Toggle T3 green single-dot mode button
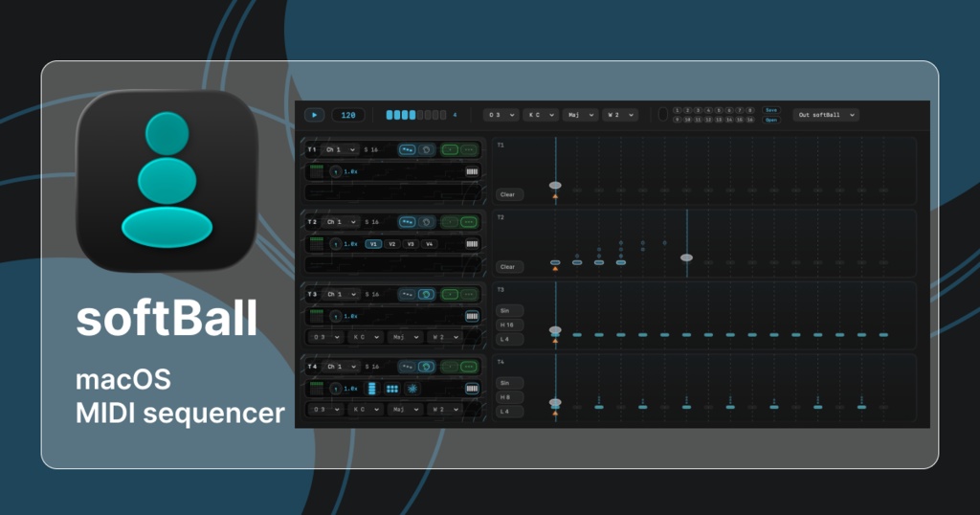The height and width of the screenshot is (515, 980). pos(450,295)
